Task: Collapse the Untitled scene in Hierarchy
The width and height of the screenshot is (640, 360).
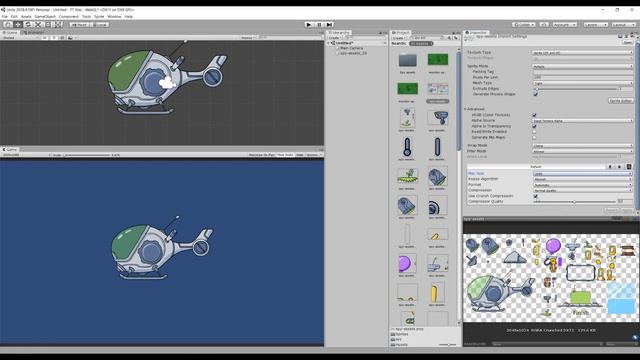Action: click(329, 43)
